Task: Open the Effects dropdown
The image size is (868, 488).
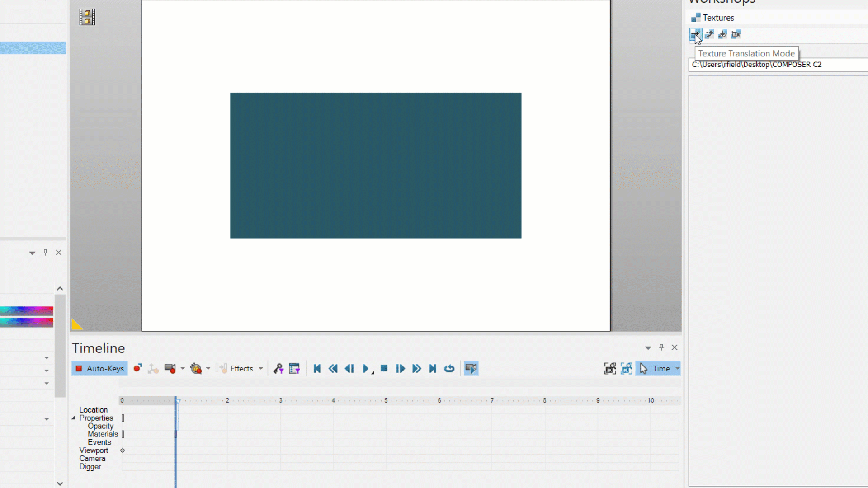Action: [261, 369]
